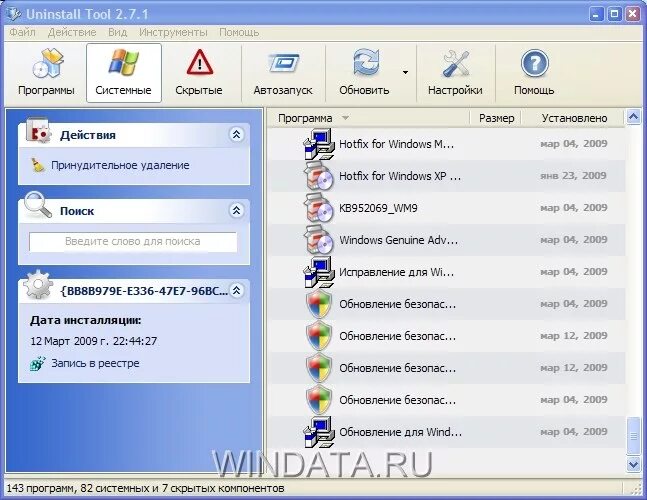The height and width of the screenshot is (500, 647).
Task: Open the Автозапуск toolbar icon
Action: 283,63
